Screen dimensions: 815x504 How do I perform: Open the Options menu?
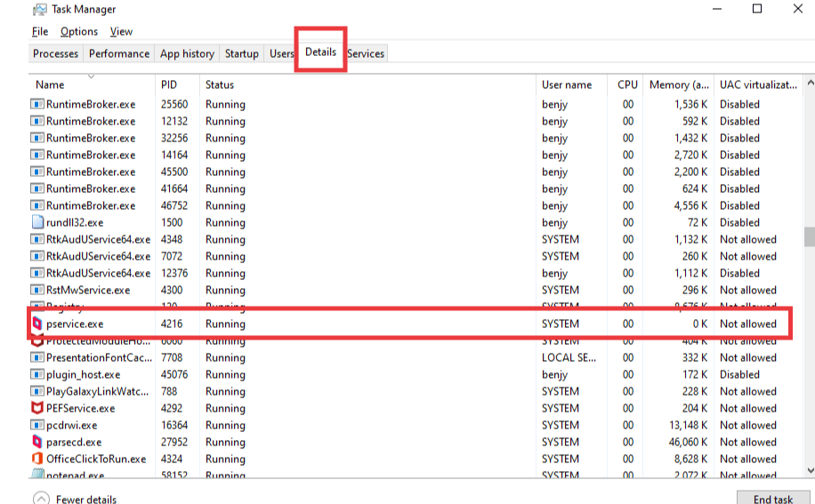tap(79, 31)
